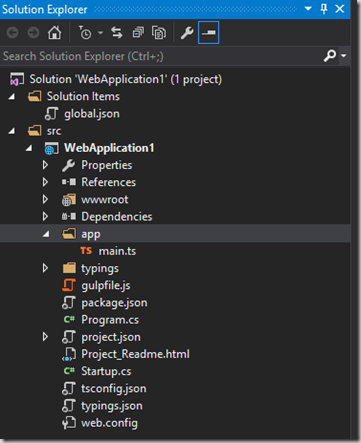This screenshot has height=443, width=361.
Task: Click the Sync with Active Document icon
Action: click(x=117, y=33)
